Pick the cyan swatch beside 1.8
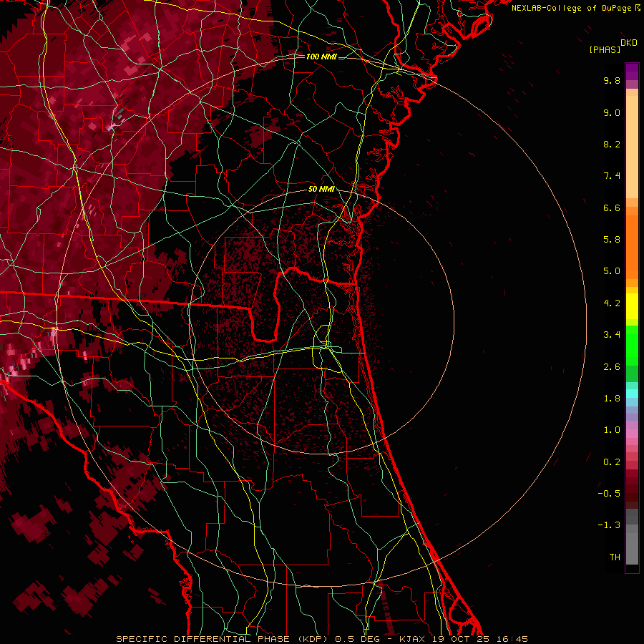The width and height of the screenshot is (644, 644). pyautogui.click(x=632, y=394)
